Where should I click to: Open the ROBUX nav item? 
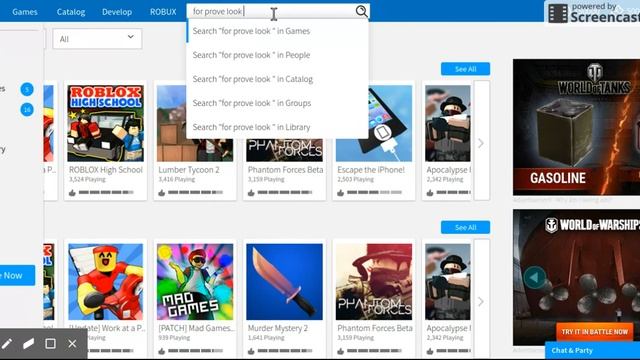163,12
